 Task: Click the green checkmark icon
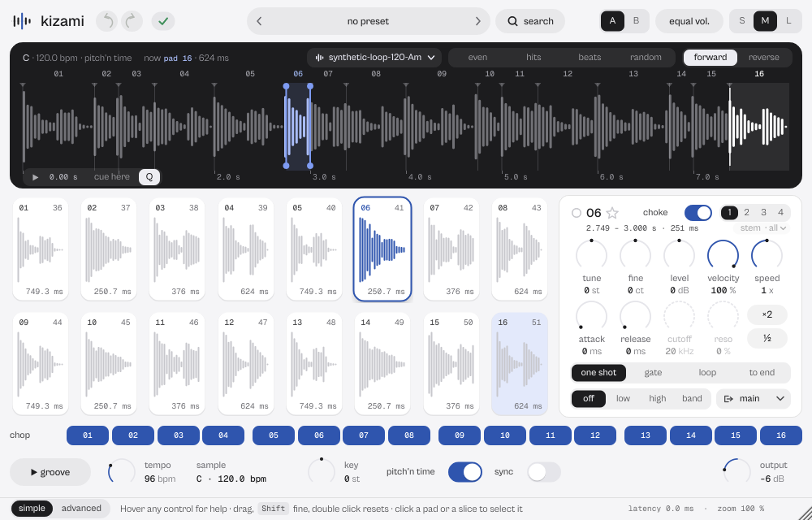pos(163,21)
